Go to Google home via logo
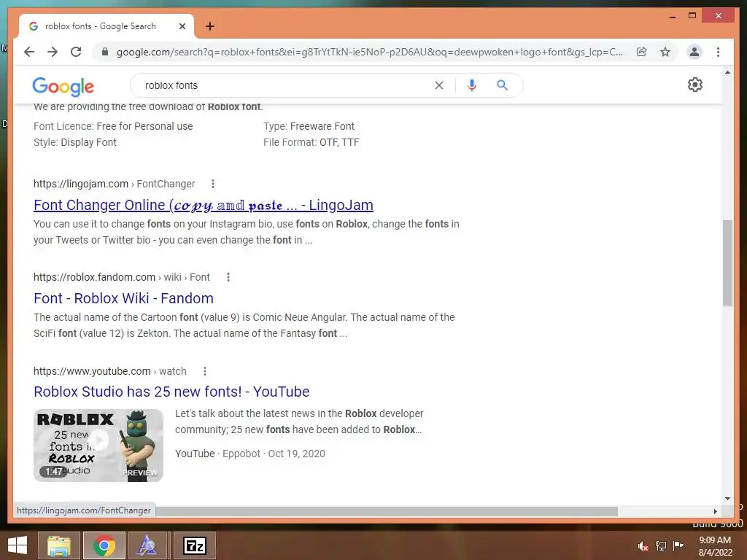This screenshot has width=747, height=560. coord(63,86)
